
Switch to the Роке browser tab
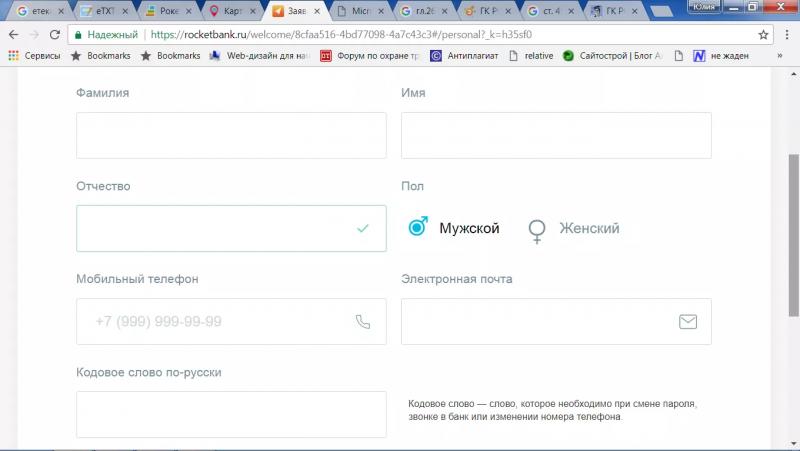(x=169, y=11)
